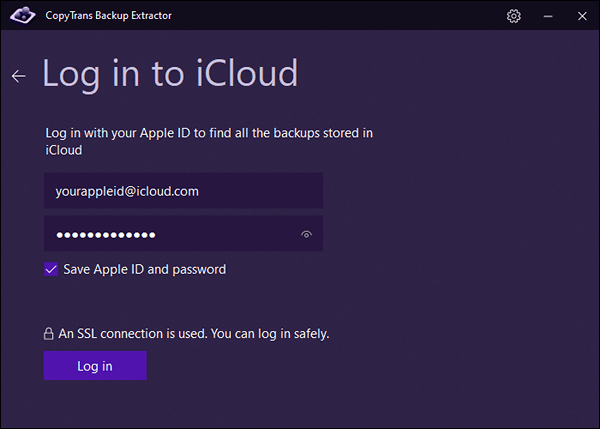600x429 pixels.
Task: Uncheck Save Apple ID and password
Action: point(51,269)
